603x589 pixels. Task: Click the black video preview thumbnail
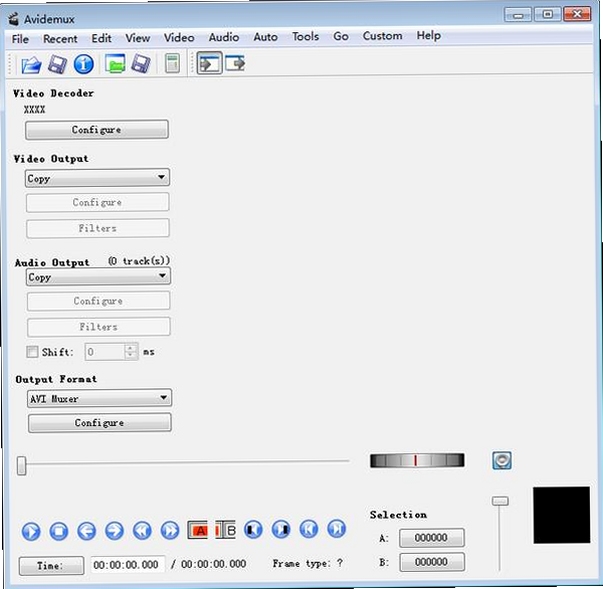click(561, 515)
